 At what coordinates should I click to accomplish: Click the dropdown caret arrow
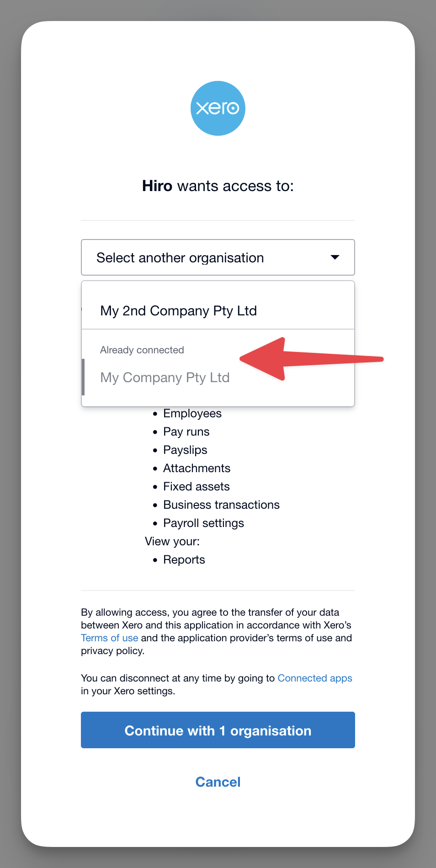tap(335, 257)
